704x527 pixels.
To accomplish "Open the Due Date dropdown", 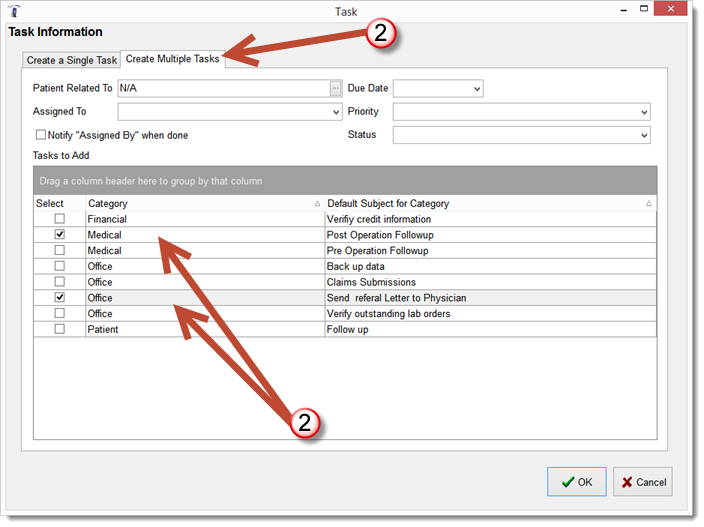I will point(476,89).
